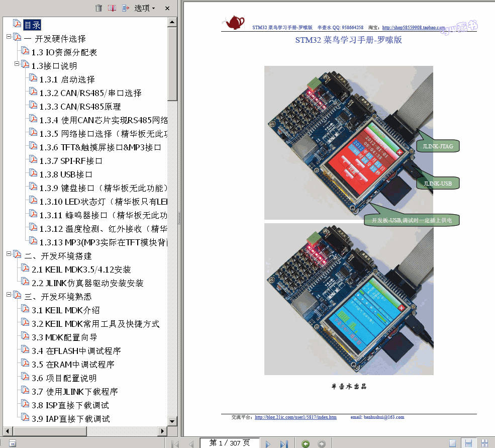Select facing pages layout view
The width and height of the screenshot is (495, 448).
click(484, 443)
